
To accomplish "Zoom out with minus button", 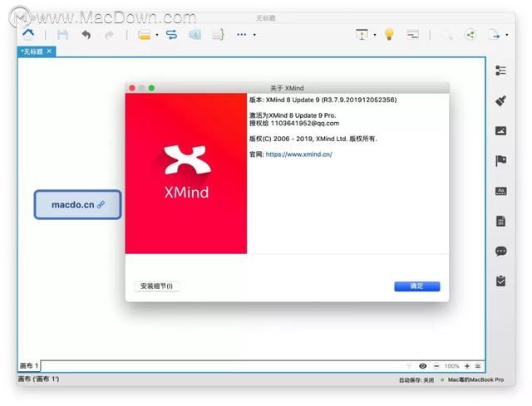I will coord(436,366).
